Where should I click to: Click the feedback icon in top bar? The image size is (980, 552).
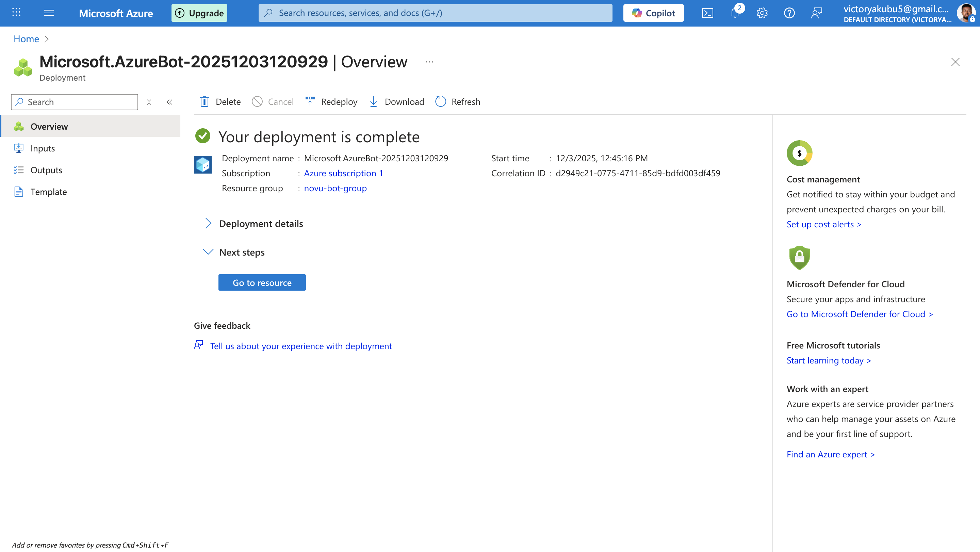[x=816, y=13]
